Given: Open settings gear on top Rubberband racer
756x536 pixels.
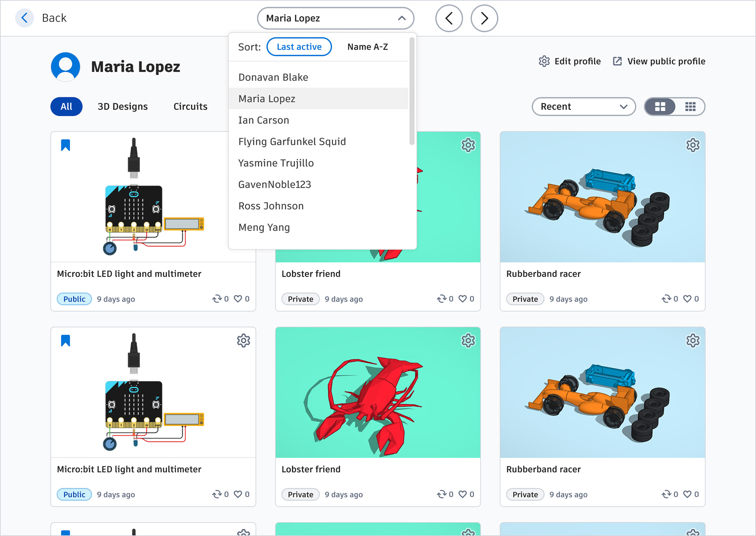Looking at the screenshot, I should tap(693, 145).
